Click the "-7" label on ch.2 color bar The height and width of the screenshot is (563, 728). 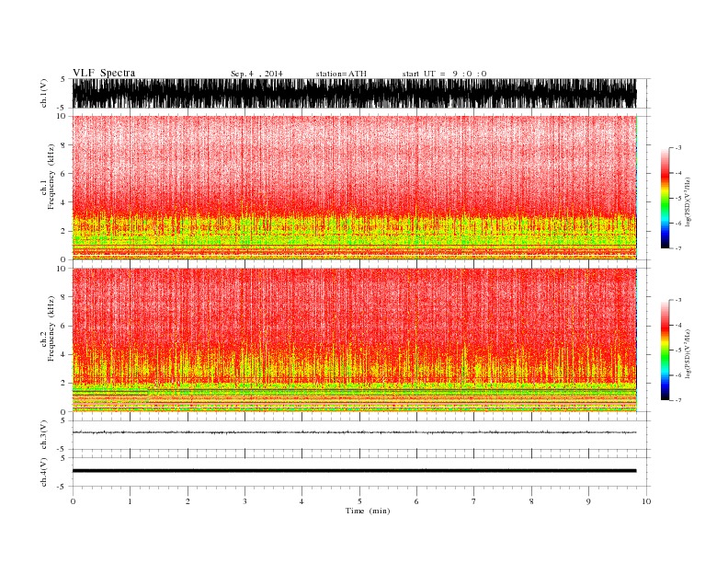tap(677, 400)
